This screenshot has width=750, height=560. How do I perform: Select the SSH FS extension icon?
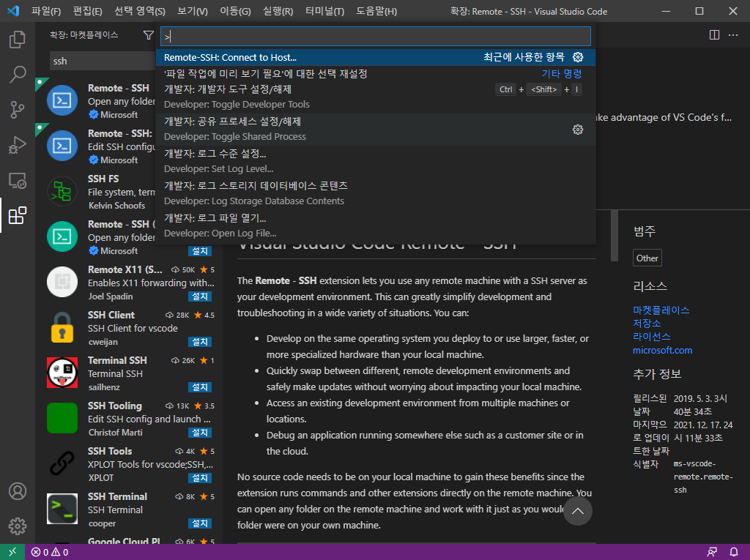coord(62,191)
